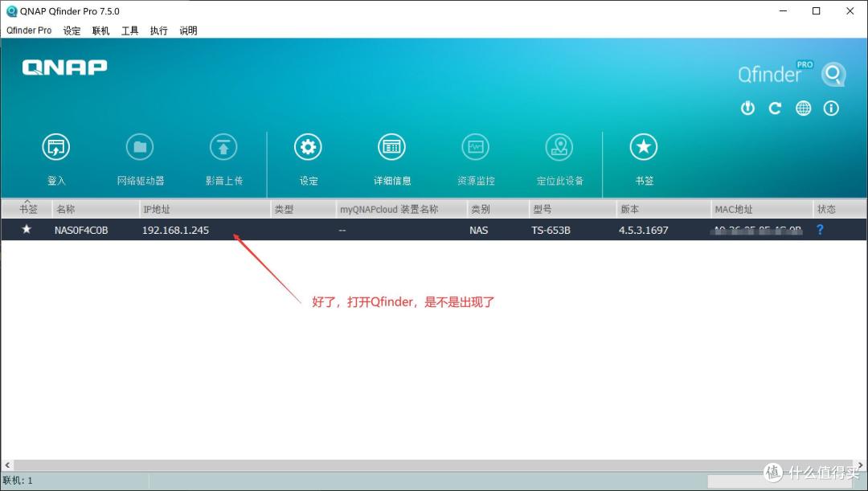Open the 设定 settings gear icon

coord(308,146)
